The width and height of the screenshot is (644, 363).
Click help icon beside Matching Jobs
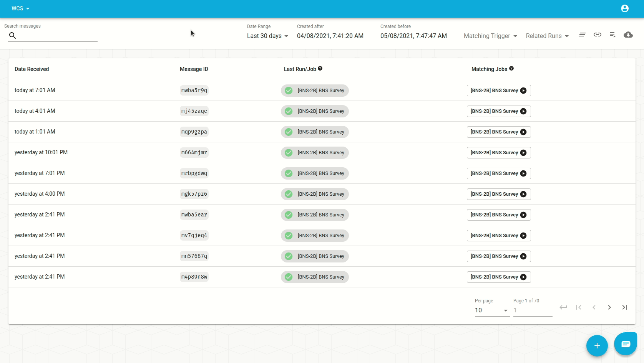(x=511, y=69)
